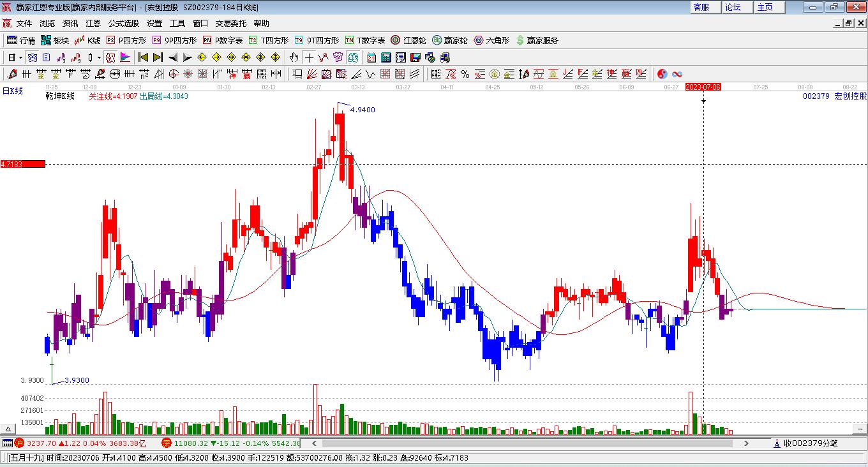Screen dimensions: 868x467
Task: Click the grid table icon in status bar
Action: [7, 443]
